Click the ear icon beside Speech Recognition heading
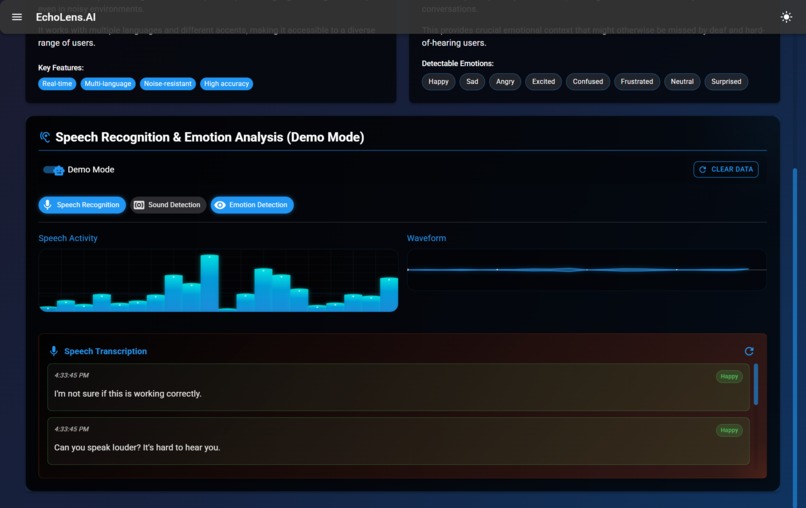Viewport: 806px width, 508px height. coord(45,137)
